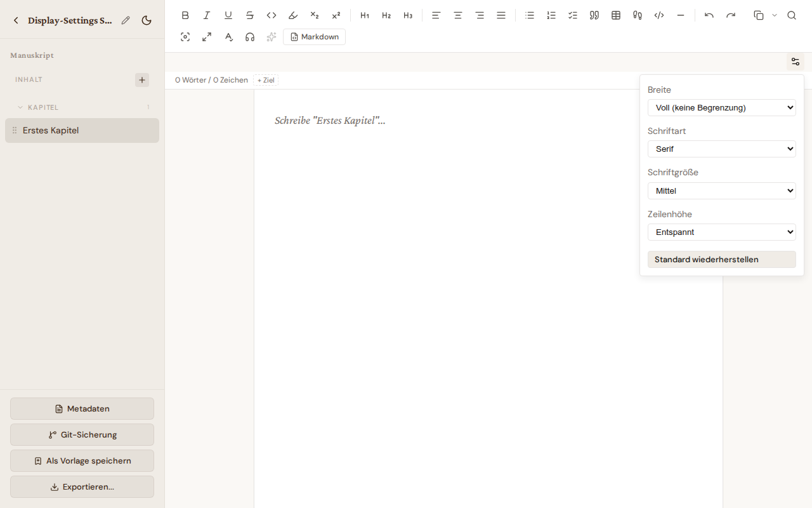Toggle dark mode moon icon

click(x=147, y=20)
